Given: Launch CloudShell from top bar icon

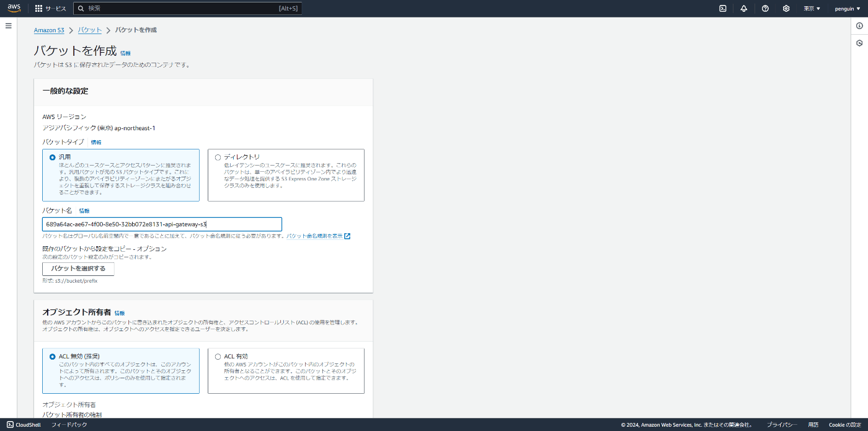Looking at the screenshot, I should point(723,9).
